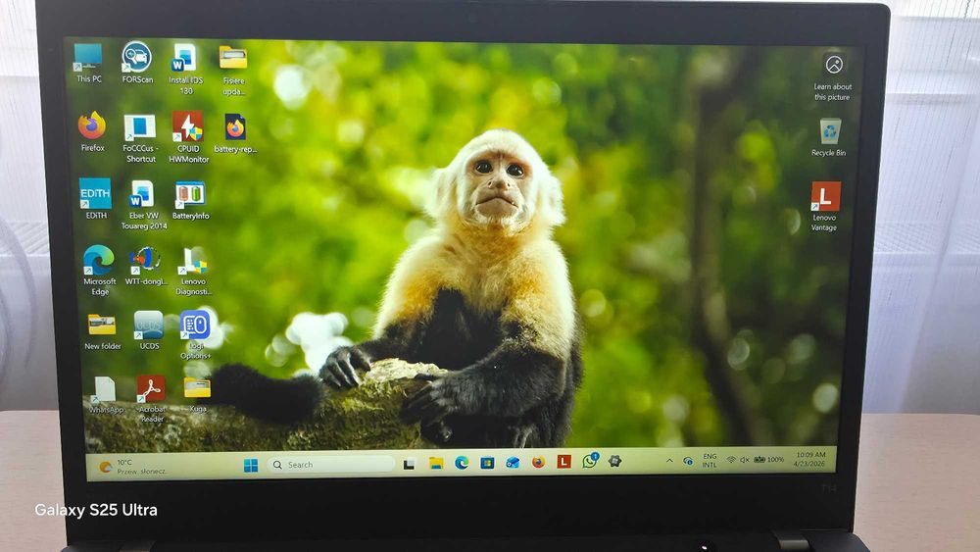
Task: Launch Lenovo Vantage desktop shortcut
Action: click(825, 207)
